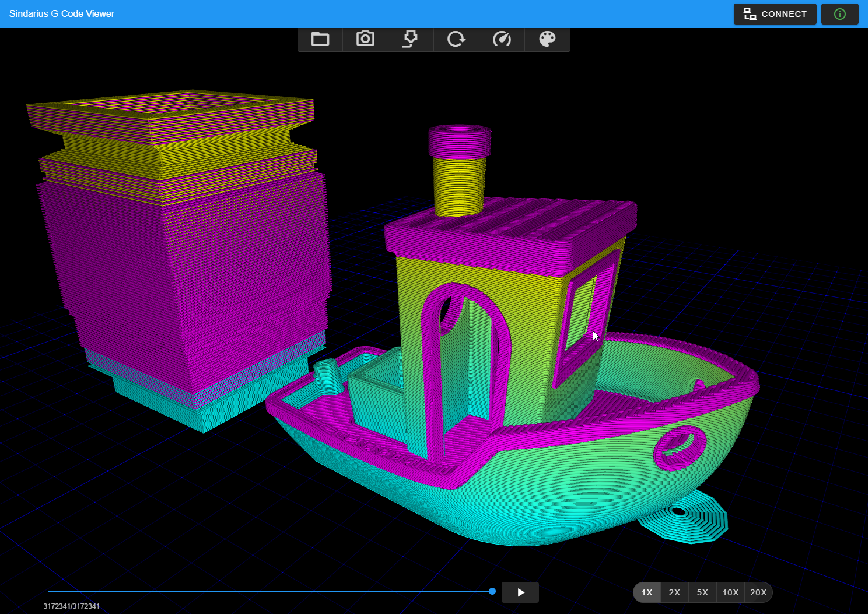
Task: Select the 1X playback speed
Action: click(647, 592)
